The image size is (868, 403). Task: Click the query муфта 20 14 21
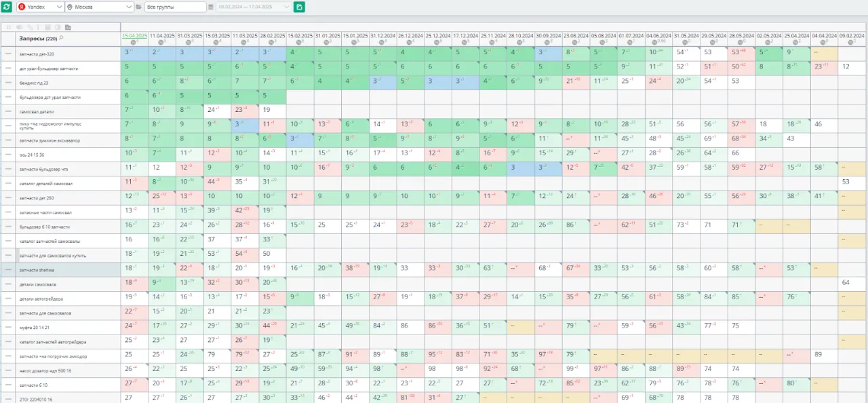pyautogui.click(x=36, y=328)
